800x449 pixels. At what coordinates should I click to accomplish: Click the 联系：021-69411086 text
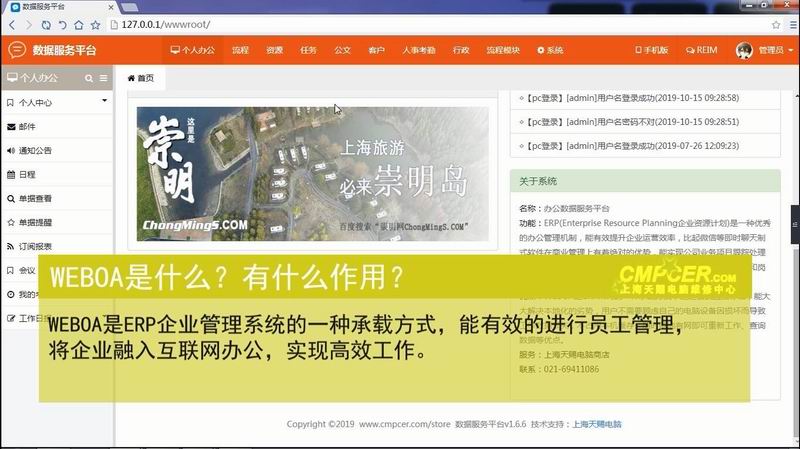(559, 369)
